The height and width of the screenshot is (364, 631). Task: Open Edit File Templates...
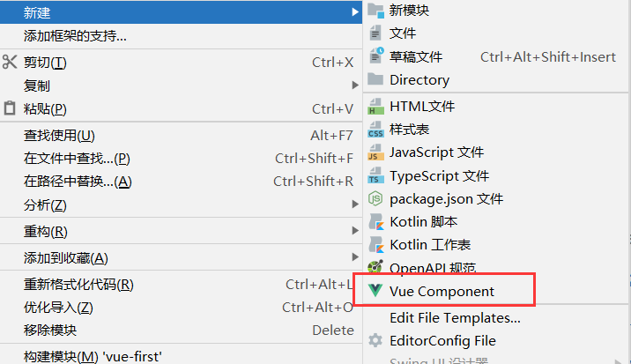(x=496, y=317)
